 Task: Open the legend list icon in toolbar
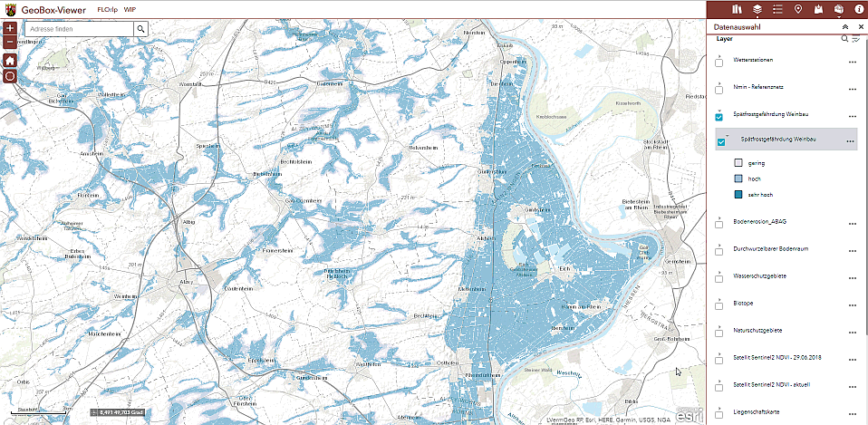[777, 9]
